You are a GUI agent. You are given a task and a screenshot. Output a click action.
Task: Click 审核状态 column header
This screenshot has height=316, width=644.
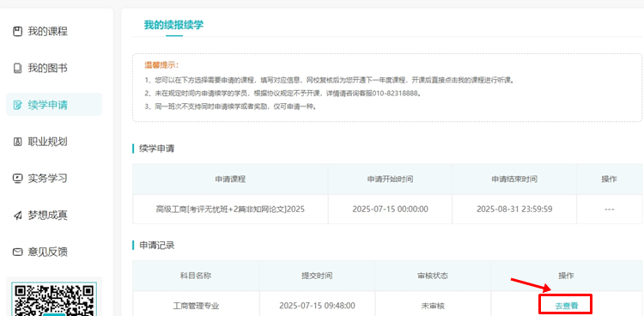(x=433, y=276)
